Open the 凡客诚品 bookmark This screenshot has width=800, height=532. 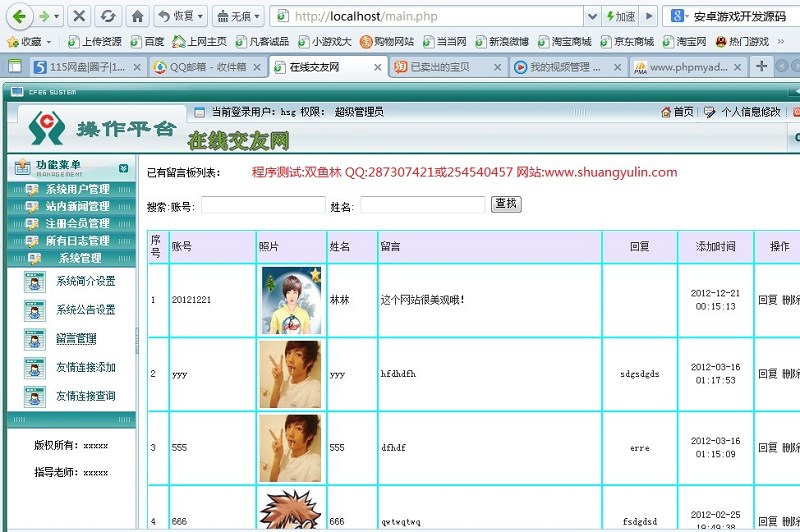click(x=262, y=42)
